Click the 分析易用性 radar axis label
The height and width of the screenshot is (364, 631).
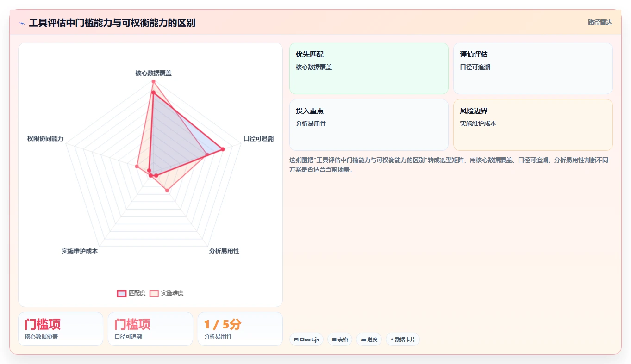coord(224,251)
